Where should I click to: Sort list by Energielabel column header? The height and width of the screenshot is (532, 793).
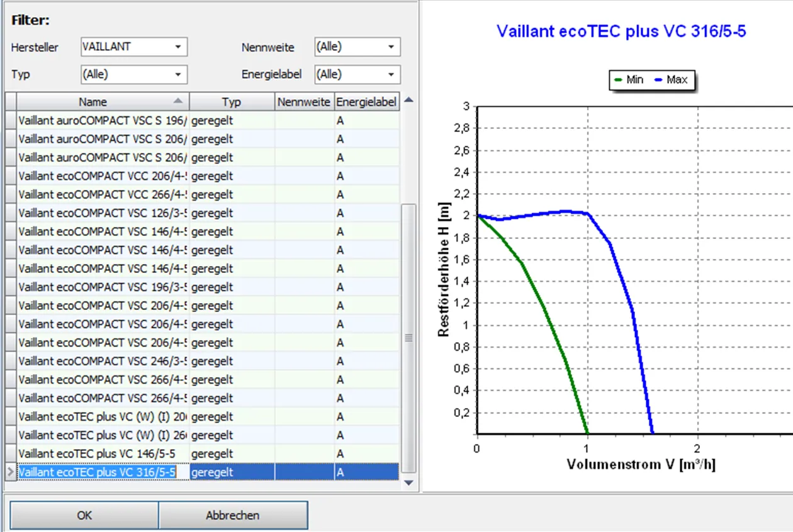click(366, 102)
